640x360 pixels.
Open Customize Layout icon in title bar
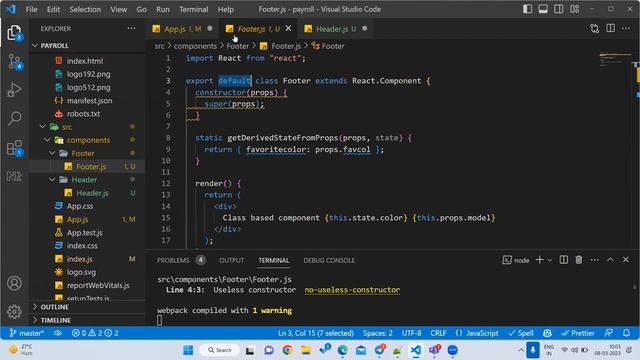tap(575, 9)
